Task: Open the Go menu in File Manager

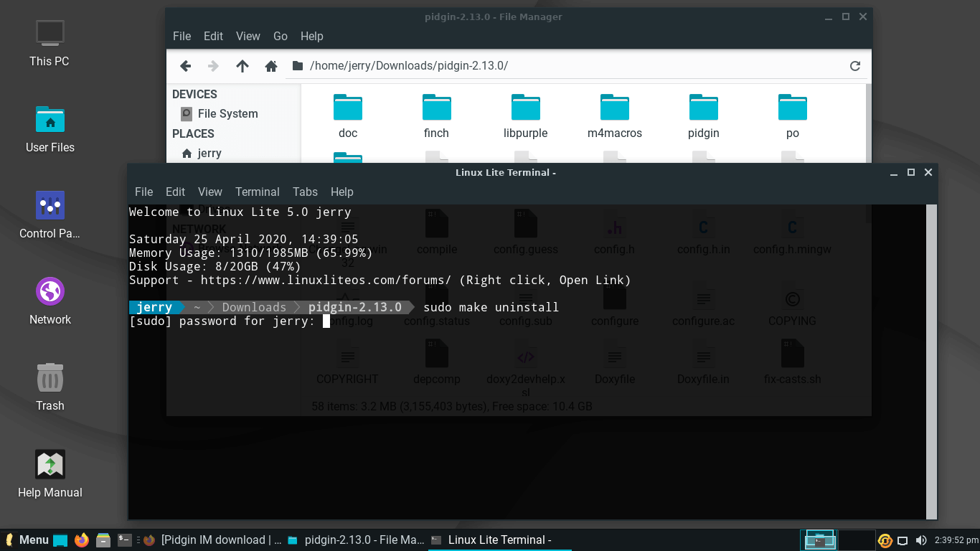Action: (280, 36)
